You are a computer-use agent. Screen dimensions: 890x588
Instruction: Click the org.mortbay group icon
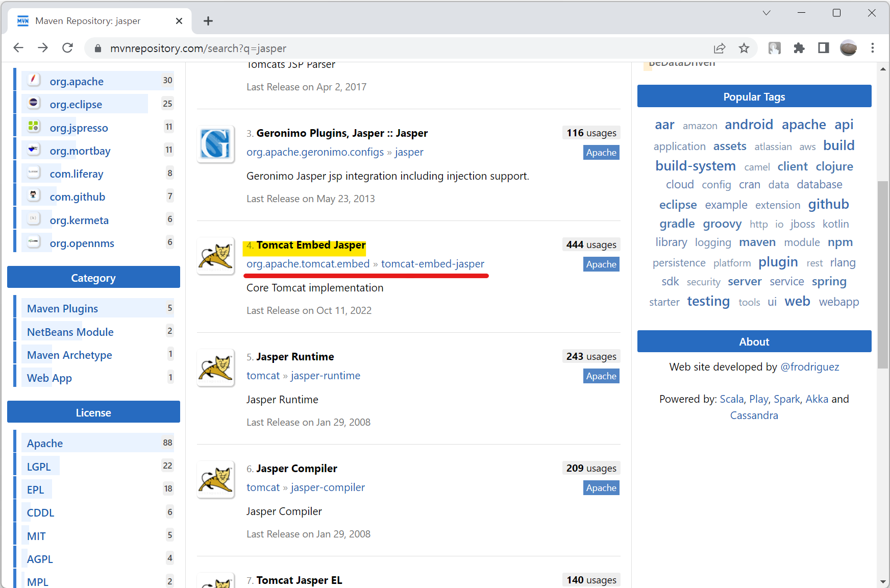(33, 149)
